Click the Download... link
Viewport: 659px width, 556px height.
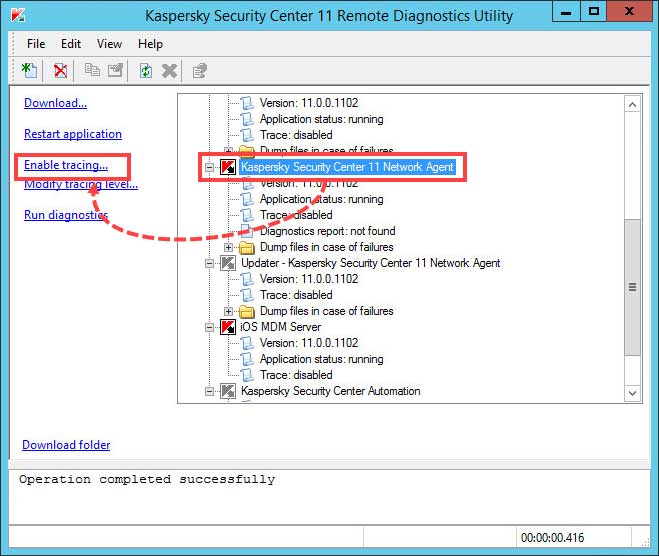pyautogui.click(x=55, y=103)
